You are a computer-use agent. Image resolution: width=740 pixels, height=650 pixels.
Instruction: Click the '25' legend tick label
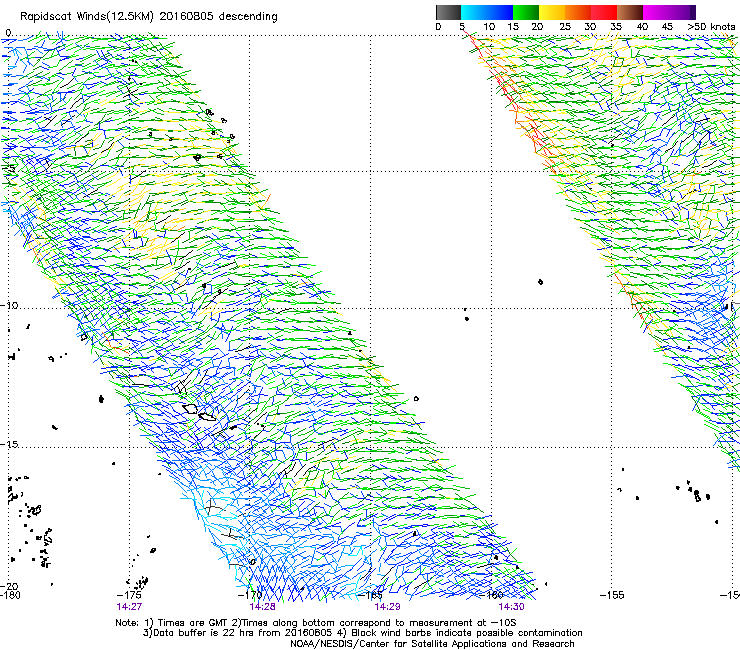click(x=565, y=26)
